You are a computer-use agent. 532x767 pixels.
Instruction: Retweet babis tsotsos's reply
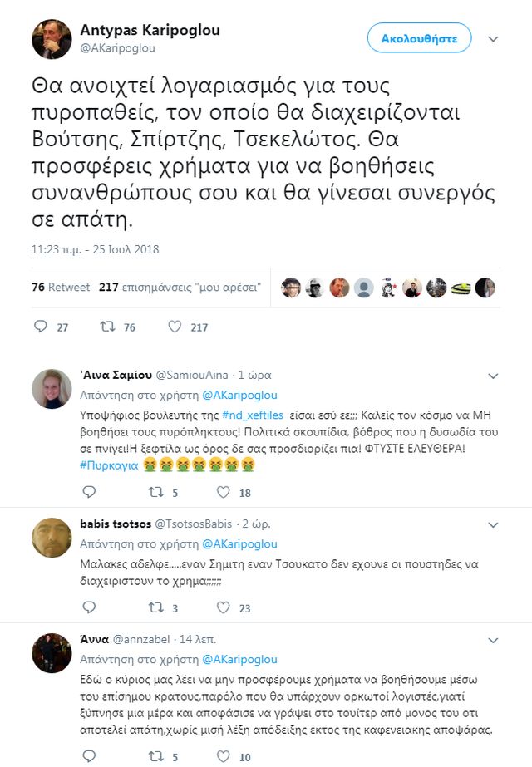[155, 608]
